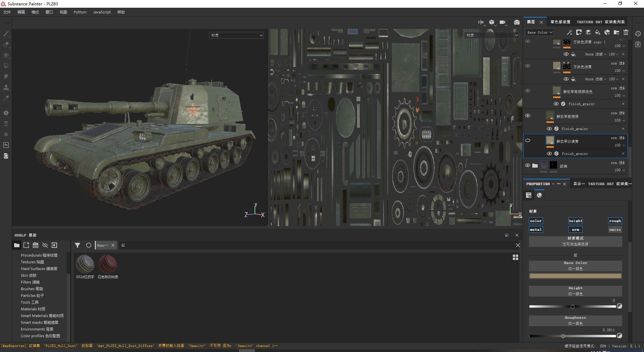Switch shelf to grid view
Viewport: 644px width, 352px height.
[x=516, y=257]
